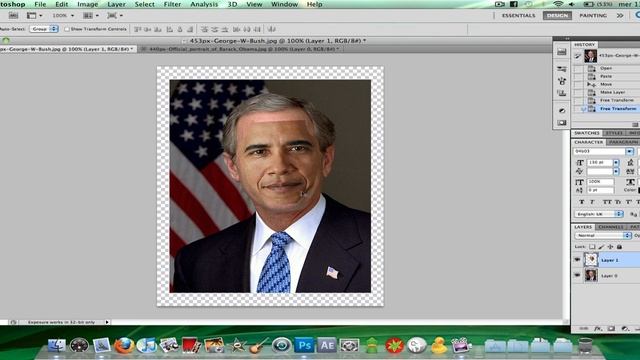Toggle lock all padlock icon
The image size is (640, 360).
coord(619,247)
